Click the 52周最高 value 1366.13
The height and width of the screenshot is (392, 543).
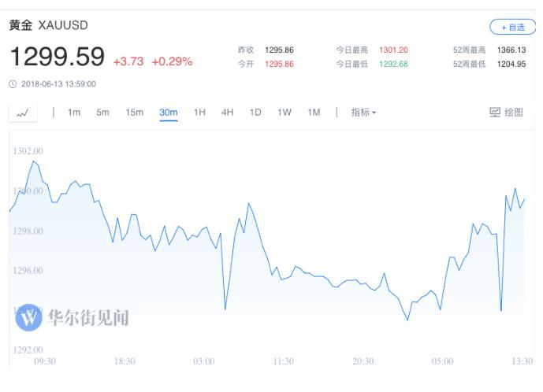tap(511, 50)
